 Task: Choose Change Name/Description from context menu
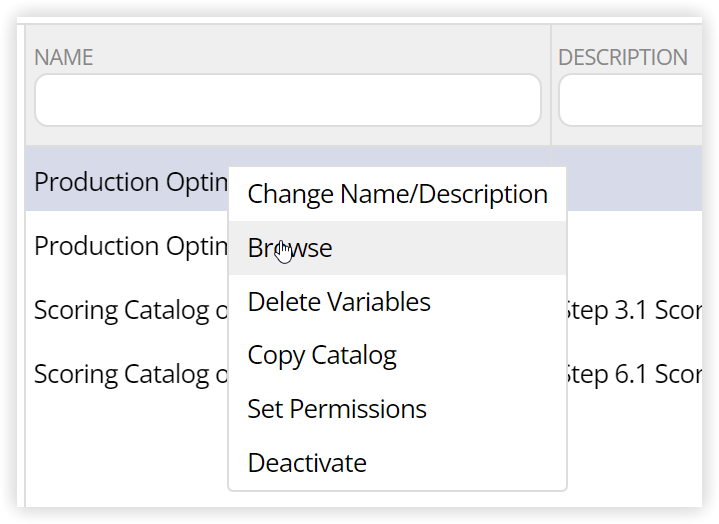pyautogui.click(x=397, y=194)
